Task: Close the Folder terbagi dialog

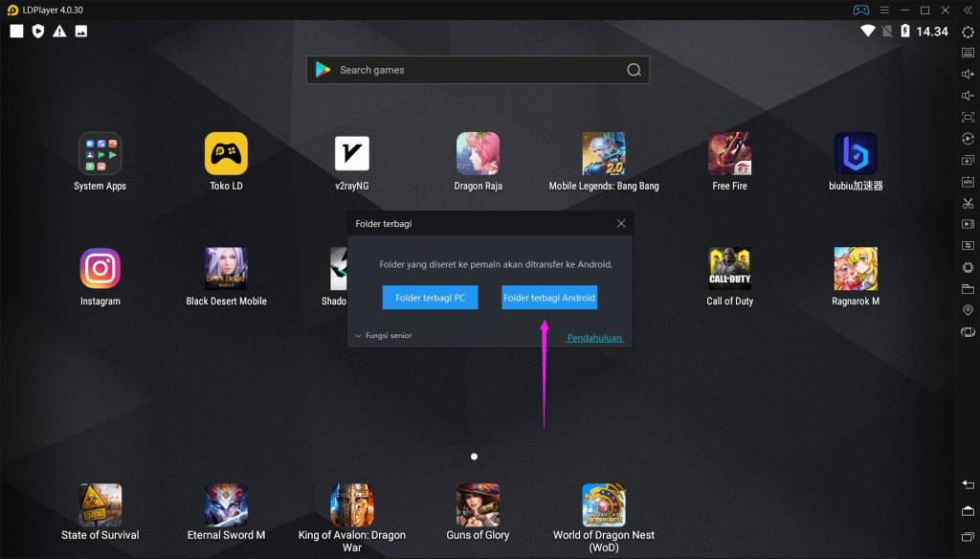Action: (621, 223)
